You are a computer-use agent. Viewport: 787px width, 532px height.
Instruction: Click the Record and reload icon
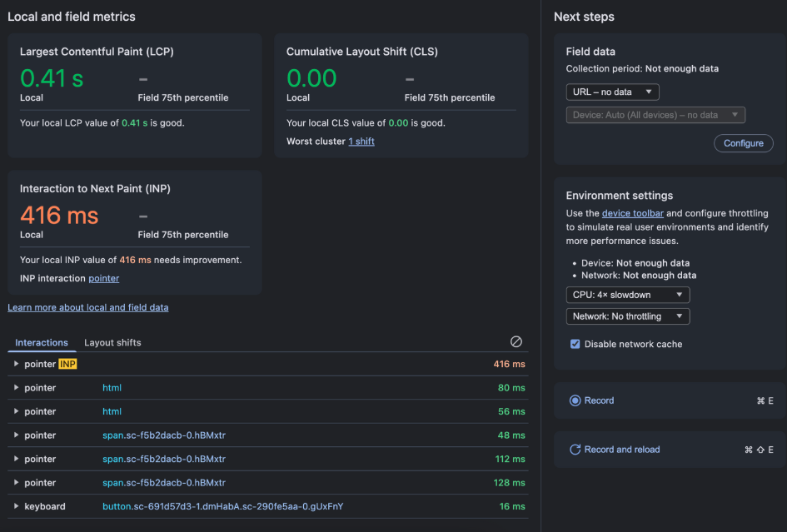tap(575, 449)
